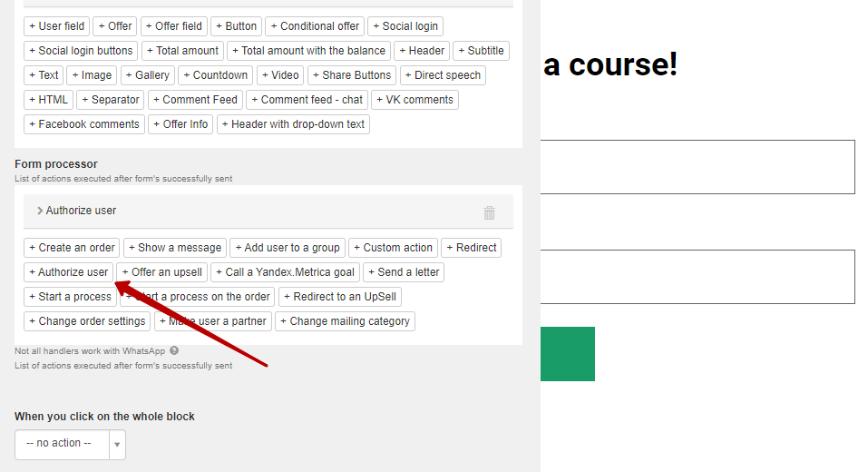Add Redirect to an UpSell action
Viewport: 868px width, 472px height.
tap(340, 297)
